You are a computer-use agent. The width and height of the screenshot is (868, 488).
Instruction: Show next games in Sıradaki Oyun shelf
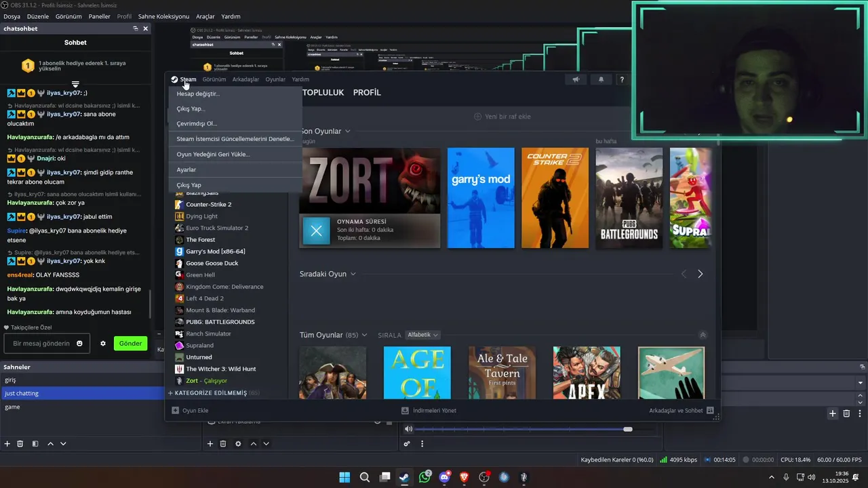pyautogui.click(x=701, y=274)
